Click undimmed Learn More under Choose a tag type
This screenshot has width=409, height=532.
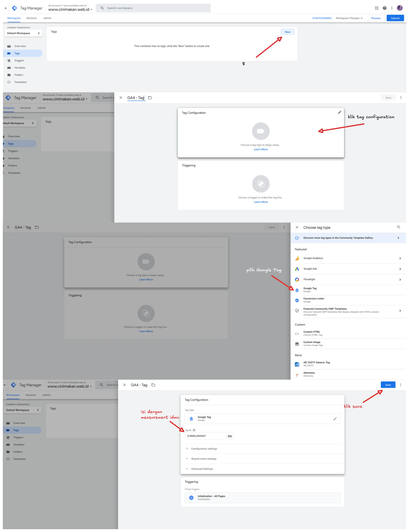[260, 149]
